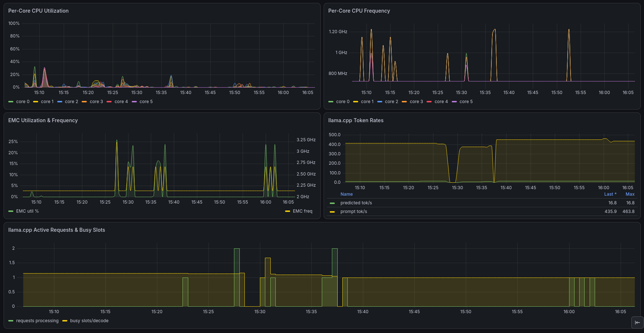This screenshot has height=333, width=644.
Task: Click the prompt tok/s Last value 435.9
Action: click(x=611, y=212)
